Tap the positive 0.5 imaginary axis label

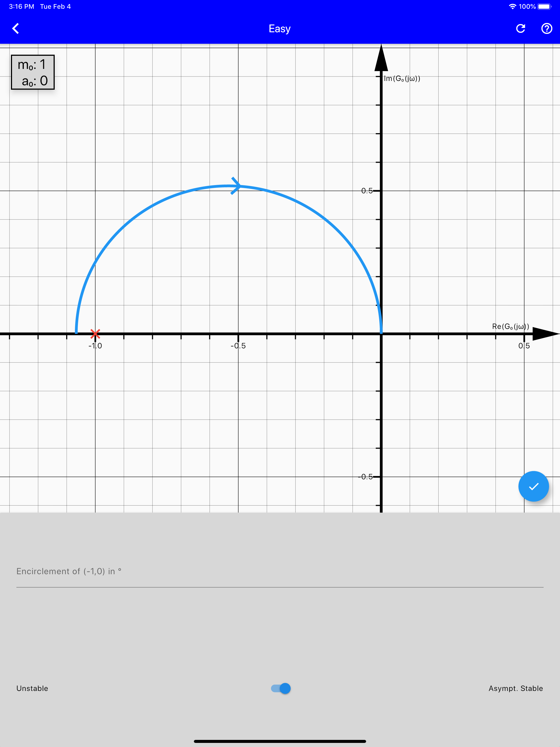point(367,191)
